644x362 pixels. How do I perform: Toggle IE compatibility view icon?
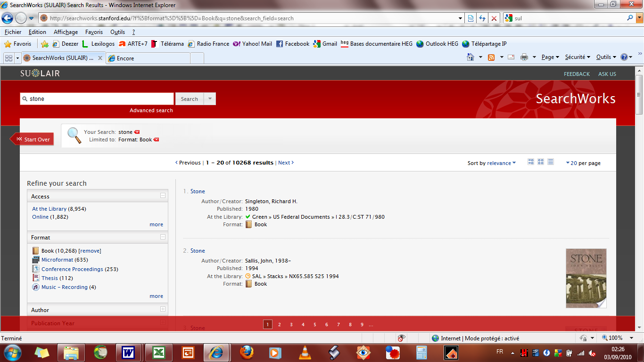coord(471,18)
